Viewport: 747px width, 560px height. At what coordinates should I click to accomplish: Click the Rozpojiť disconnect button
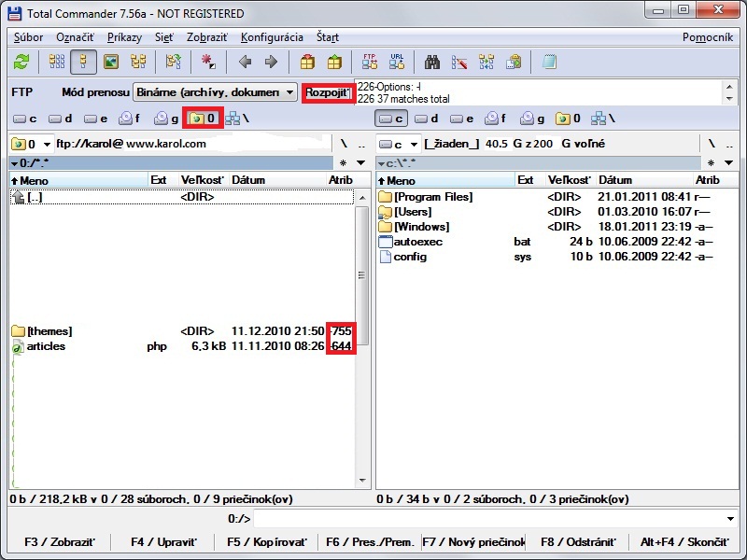coord(329,92)
